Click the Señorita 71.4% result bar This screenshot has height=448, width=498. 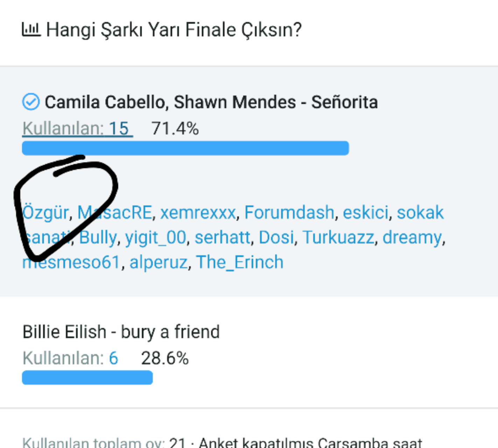click(185, 148)
